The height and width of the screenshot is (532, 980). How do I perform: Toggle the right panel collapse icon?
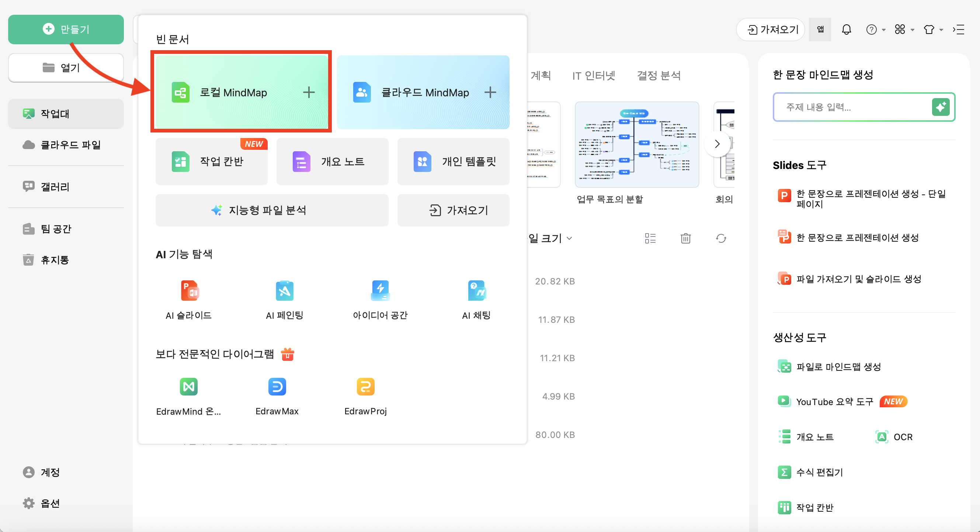click(x=959, y=29)
